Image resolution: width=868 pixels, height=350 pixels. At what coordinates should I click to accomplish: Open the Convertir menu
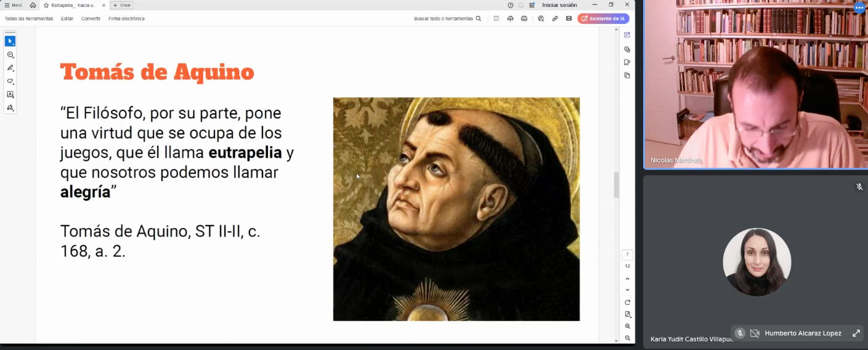[91, 18]
